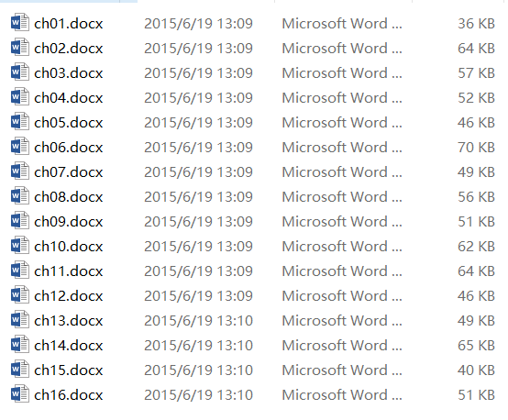Select the 13:10 date of ch13.docx
Screen dimensions: 508x420
[x=198, y=321]
